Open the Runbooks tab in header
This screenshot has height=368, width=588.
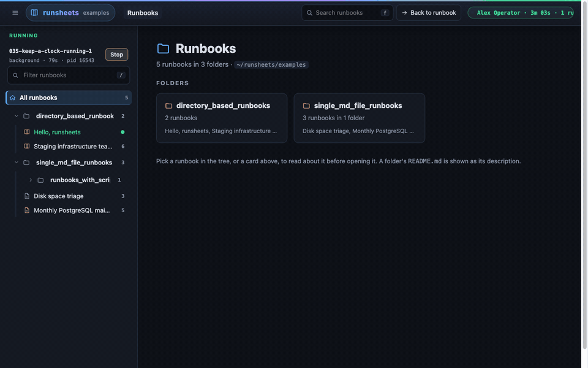143,13
